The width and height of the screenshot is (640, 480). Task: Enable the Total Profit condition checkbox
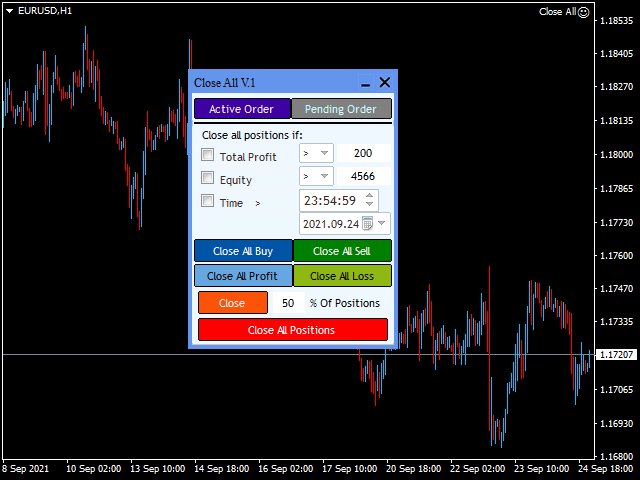[208, 155]
